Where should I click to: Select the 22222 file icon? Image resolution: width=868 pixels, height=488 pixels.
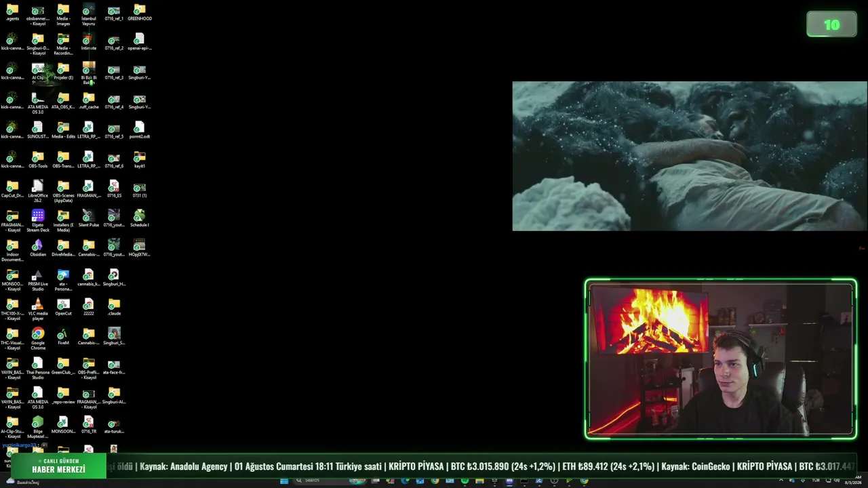click(x=89, y=308)
